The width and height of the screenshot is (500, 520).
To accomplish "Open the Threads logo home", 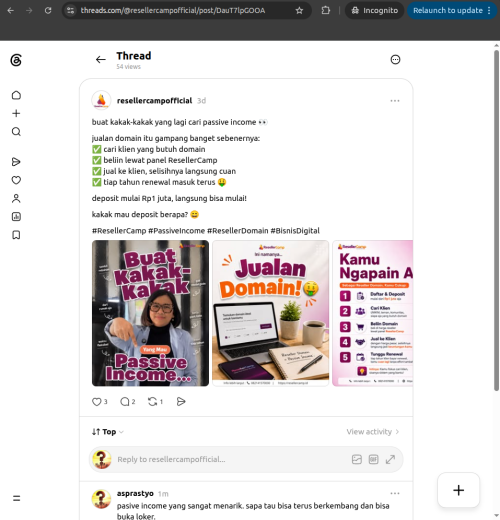I will [x=16, y=60].
